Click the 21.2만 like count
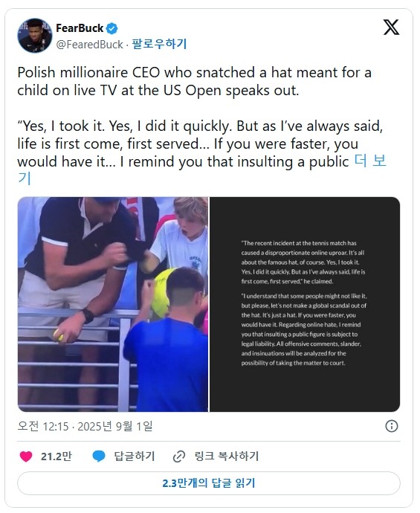420x513 pixels. (56, 456)
